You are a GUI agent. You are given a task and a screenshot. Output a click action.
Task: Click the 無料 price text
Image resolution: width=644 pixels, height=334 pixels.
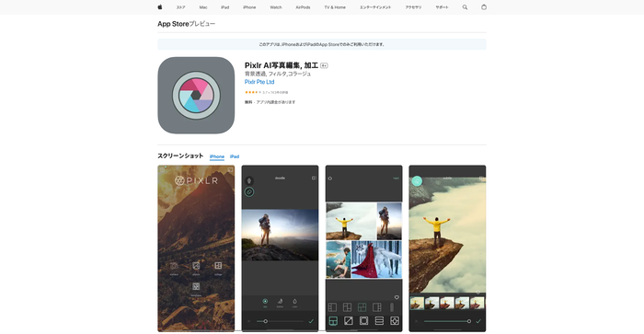[x=248, y=102]
